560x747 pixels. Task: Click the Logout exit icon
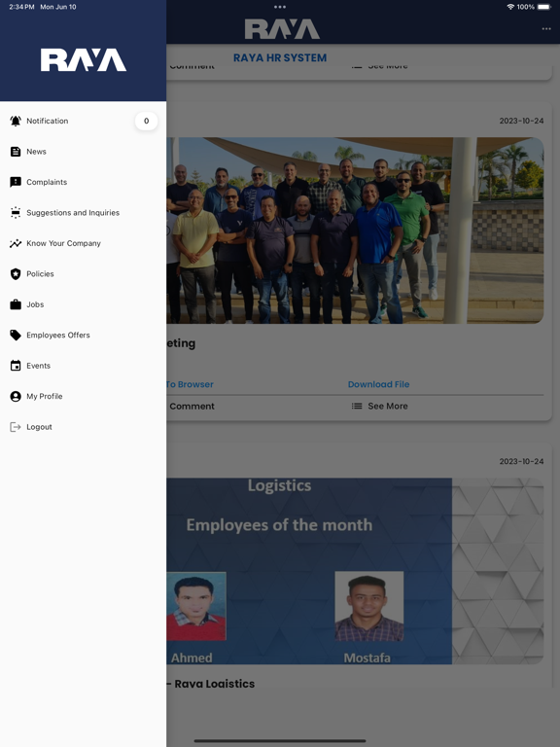pos(16,427)
